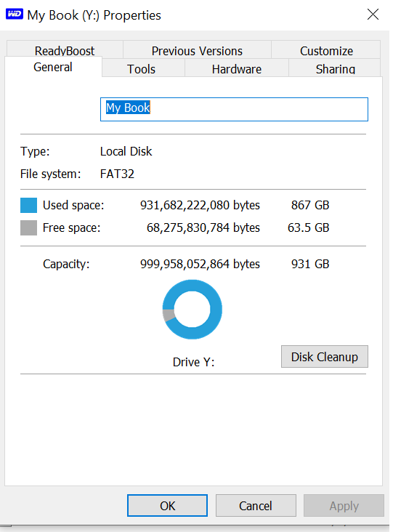Click the '63.5 GB' free size
This screenshot has width=393, height=532.
(308, 227)
